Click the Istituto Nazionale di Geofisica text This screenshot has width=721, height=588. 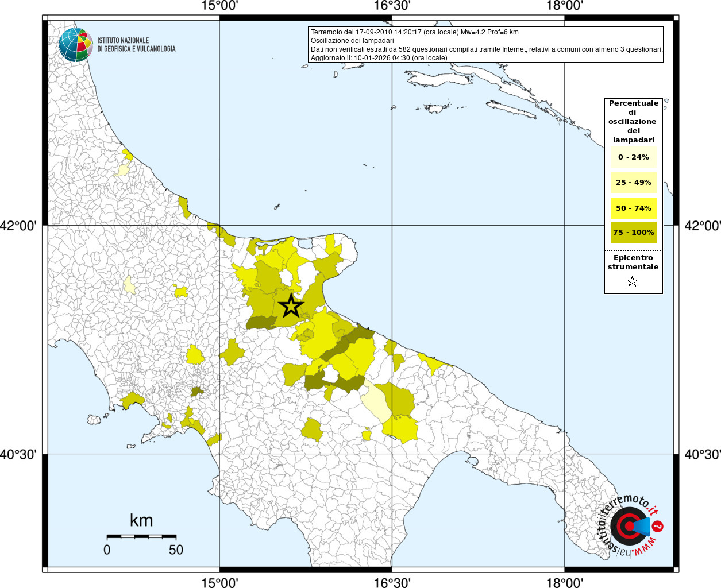tap(136, 45)
